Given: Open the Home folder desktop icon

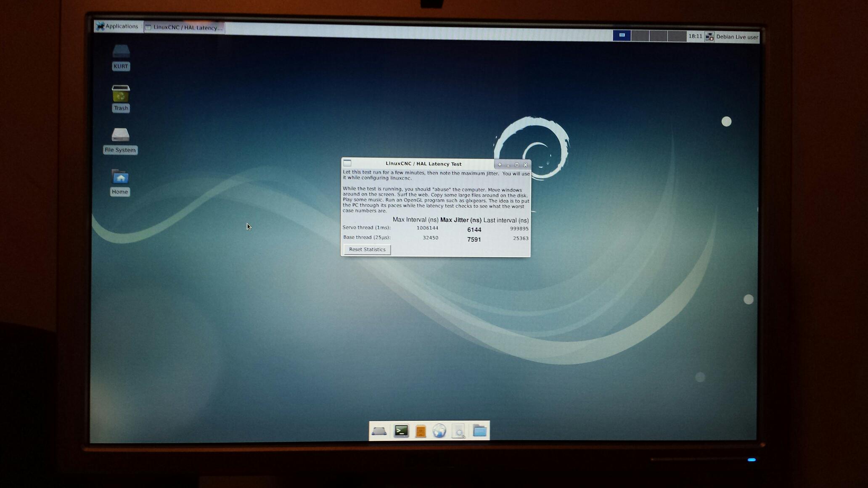Looking at the screenshot, I should [120, 182].
